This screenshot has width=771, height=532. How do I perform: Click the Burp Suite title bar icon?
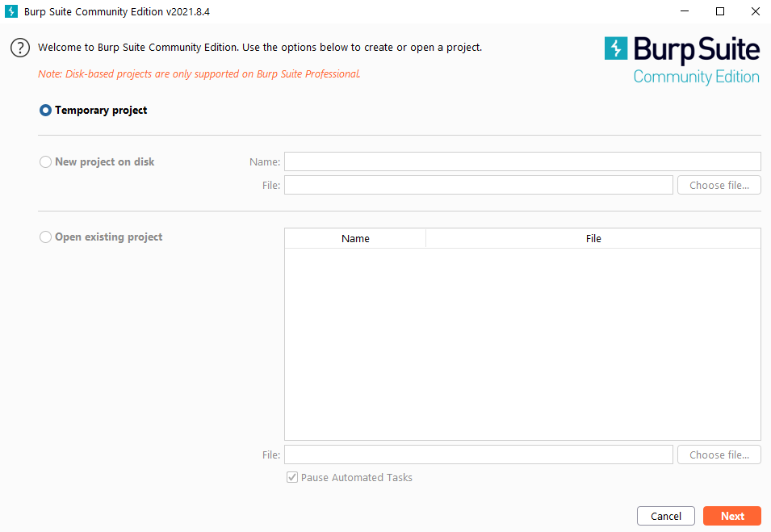tap(11, 11)
